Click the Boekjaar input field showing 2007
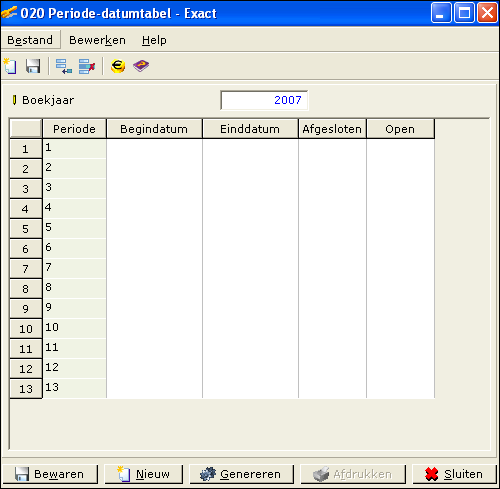The height and width of the screenshot is (489, 500). (264, 100)
